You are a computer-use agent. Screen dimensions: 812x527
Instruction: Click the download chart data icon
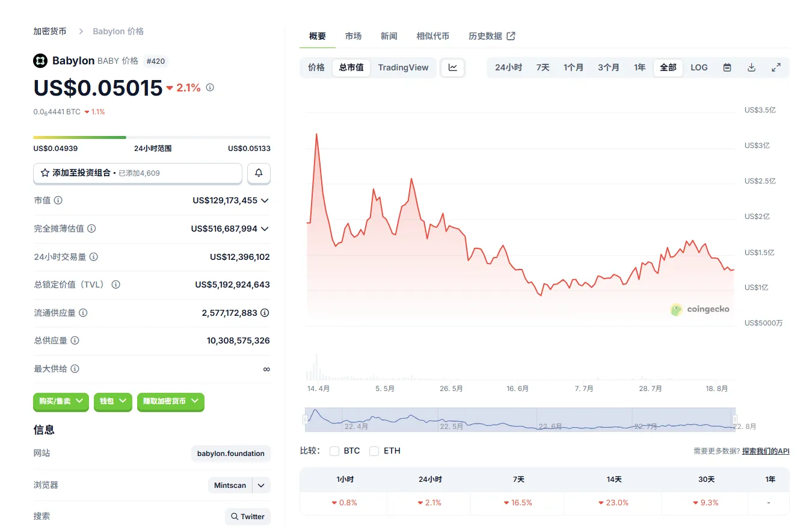751,67
